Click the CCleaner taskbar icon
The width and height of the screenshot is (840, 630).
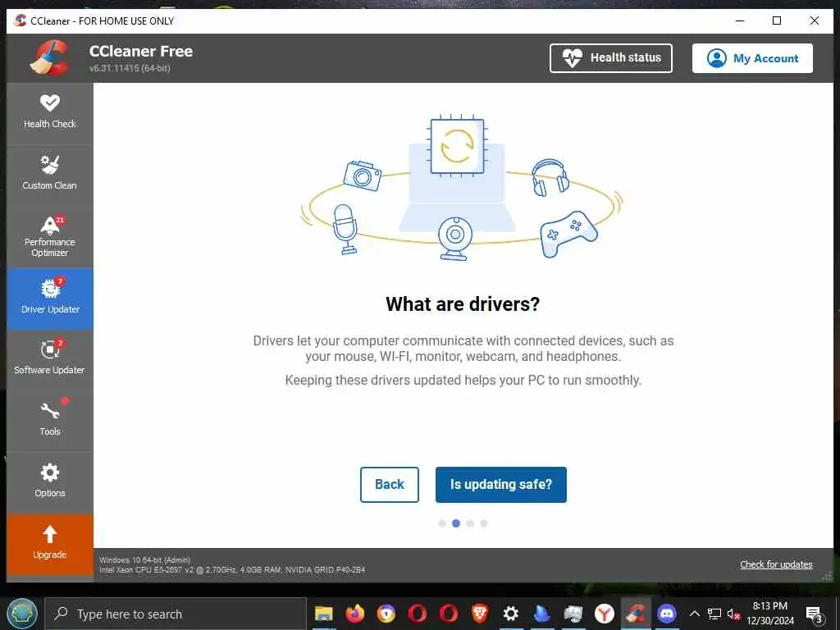(636, 614)
